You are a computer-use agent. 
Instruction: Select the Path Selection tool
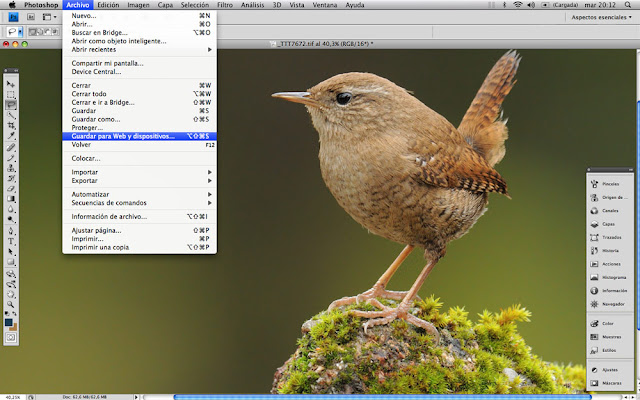pyautogui.click(x=11, y=252)
